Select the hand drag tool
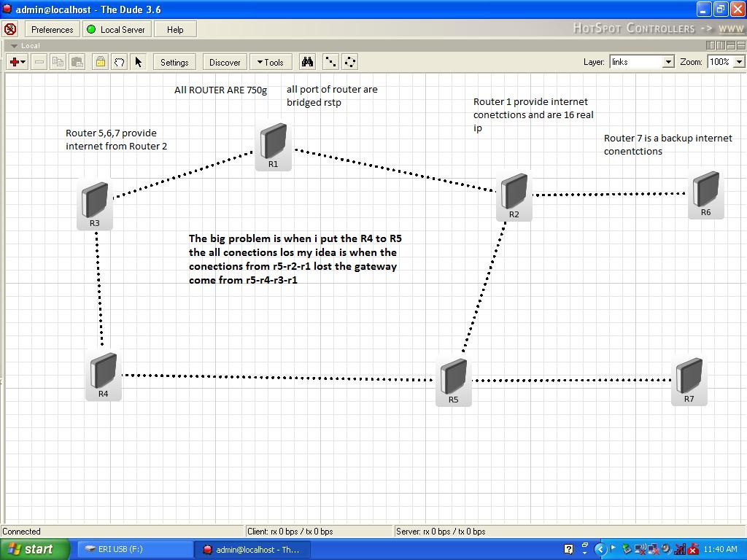 [x=120, y=62]
